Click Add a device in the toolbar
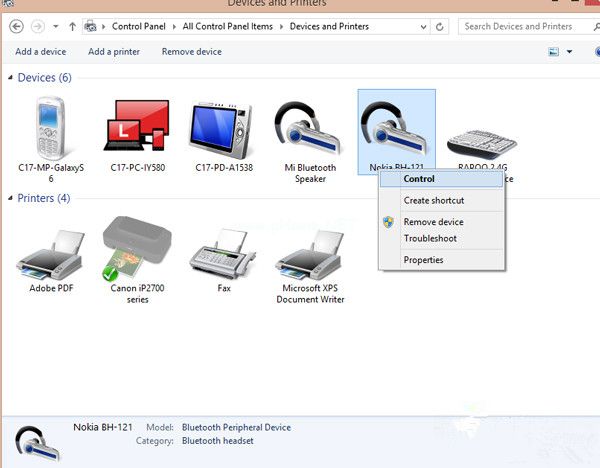Viewport: 600px width, 468px height. coord(41,52)
